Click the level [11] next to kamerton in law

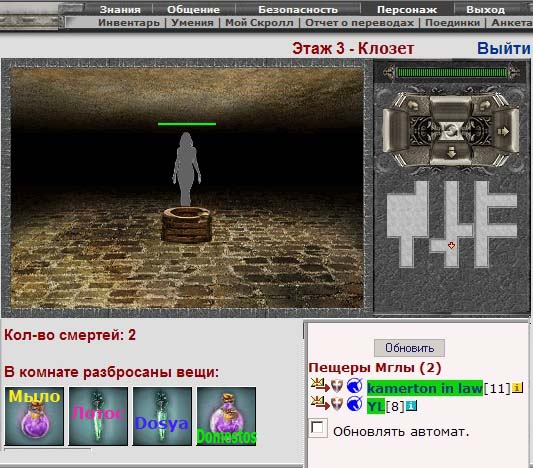[x=497, y=388]
